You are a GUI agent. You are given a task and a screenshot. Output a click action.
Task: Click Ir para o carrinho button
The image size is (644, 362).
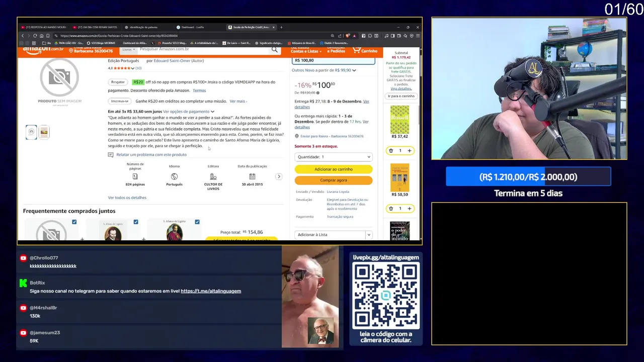tap(401, 96)
